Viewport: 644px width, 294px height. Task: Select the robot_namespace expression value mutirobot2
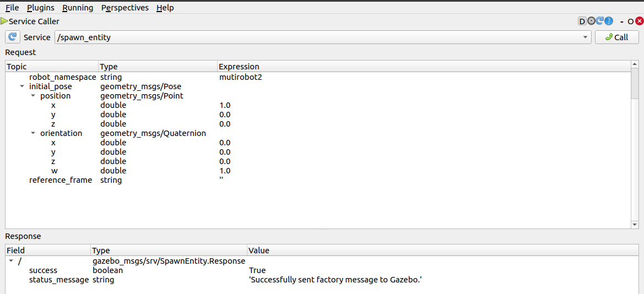[241, 77]
